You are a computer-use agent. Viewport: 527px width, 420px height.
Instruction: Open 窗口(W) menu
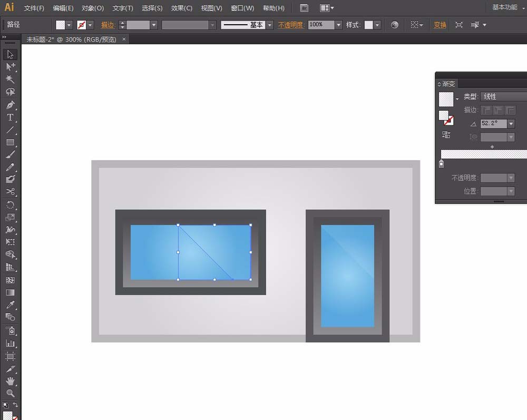click(242, 8)
